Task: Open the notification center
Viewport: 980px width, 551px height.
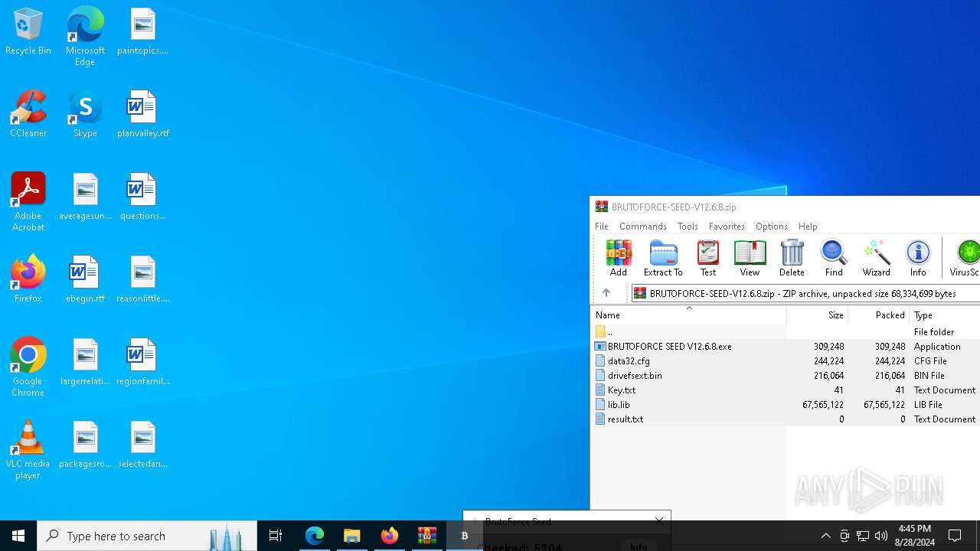Action: click(x=955, y=536)
